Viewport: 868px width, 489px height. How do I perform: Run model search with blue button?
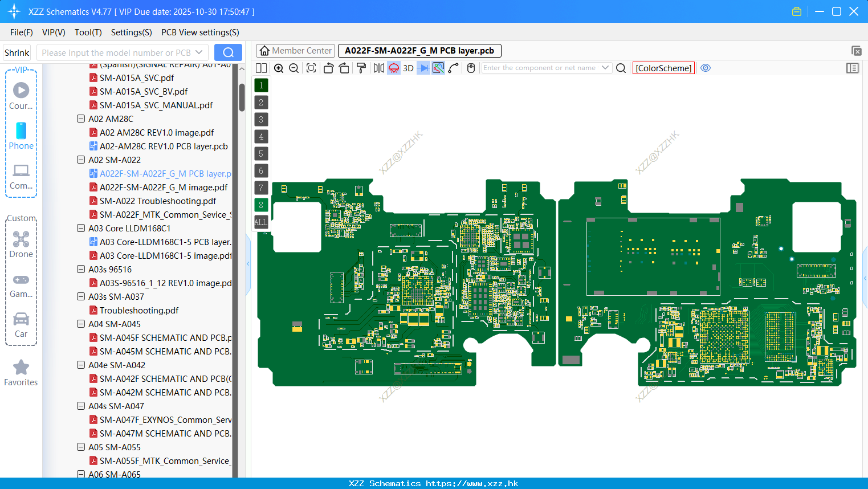(228, 52)
